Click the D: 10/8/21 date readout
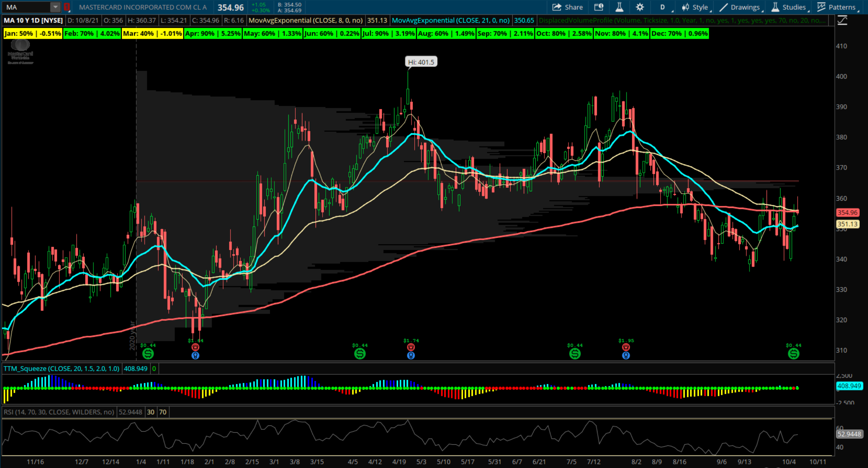 (83, 20)
